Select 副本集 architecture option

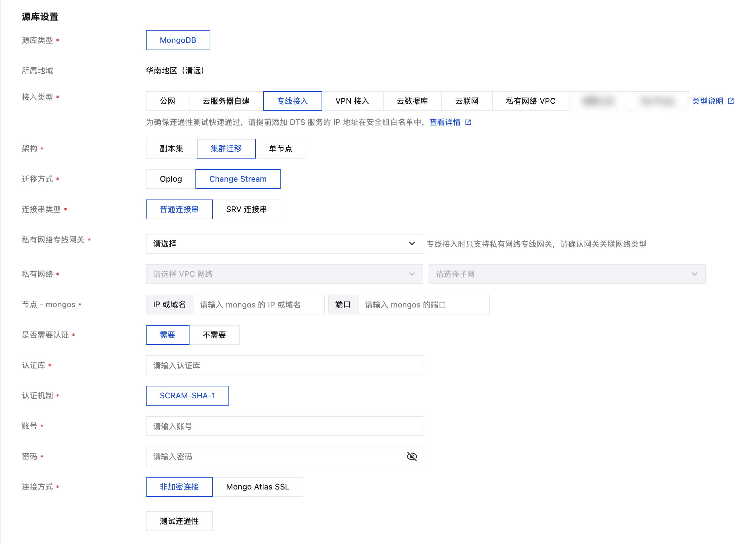coord(171,149)
